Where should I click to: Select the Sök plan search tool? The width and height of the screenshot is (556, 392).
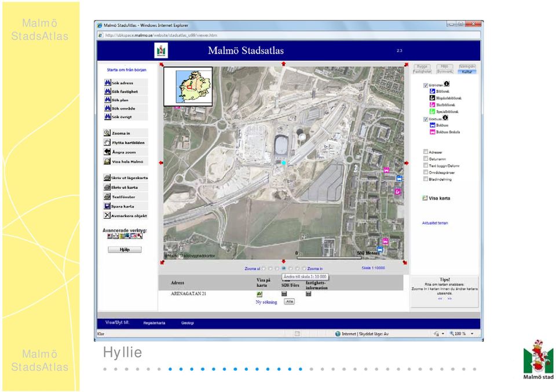tap(126, 100)
